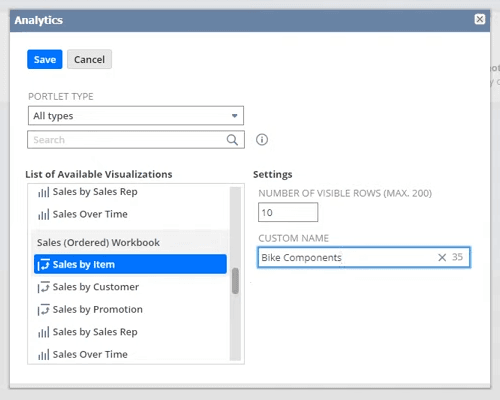Click the magnifying glass search icon
Screen dimensions: 500x400
point(232,140)
